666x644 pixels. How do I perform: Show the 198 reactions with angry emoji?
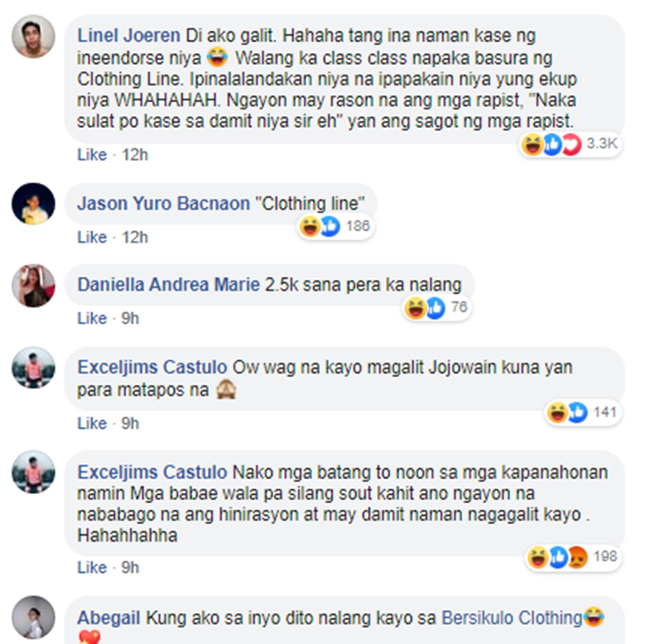pyautogui.click(x=573, y=557)
